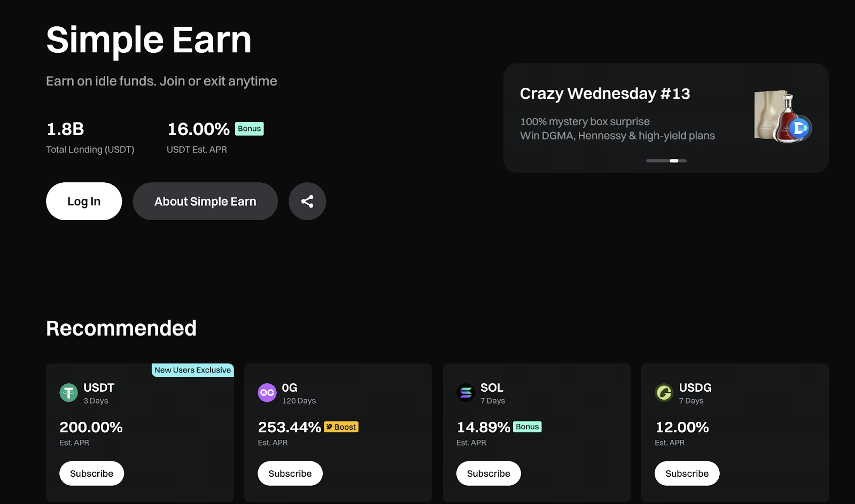The image size is (855, 504).
Task: Click the 0G purple coin icon
Action: coord(267,393)
